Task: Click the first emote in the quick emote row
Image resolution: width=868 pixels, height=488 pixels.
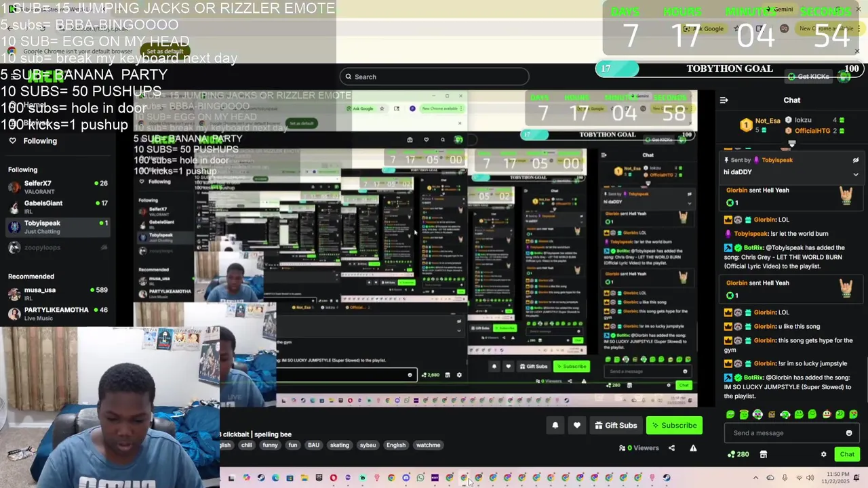Action: [x=730, y=414]
